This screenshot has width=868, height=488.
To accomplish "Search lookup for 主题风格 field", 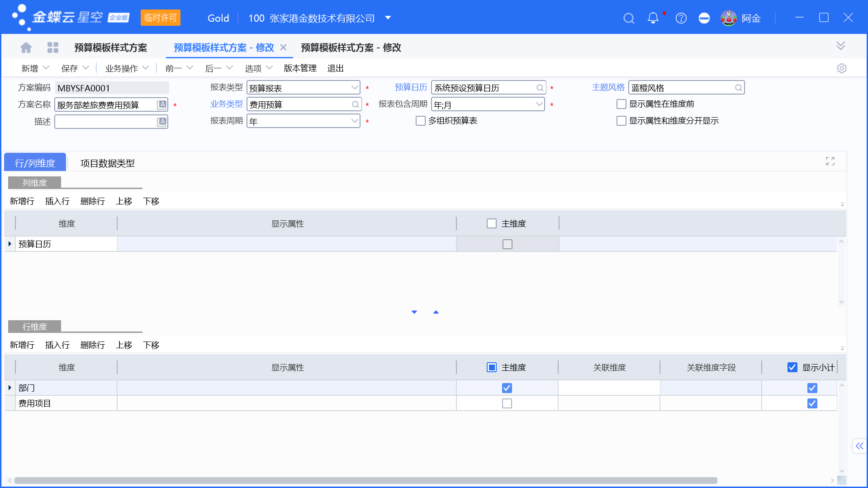I will [x=738, y=88].
